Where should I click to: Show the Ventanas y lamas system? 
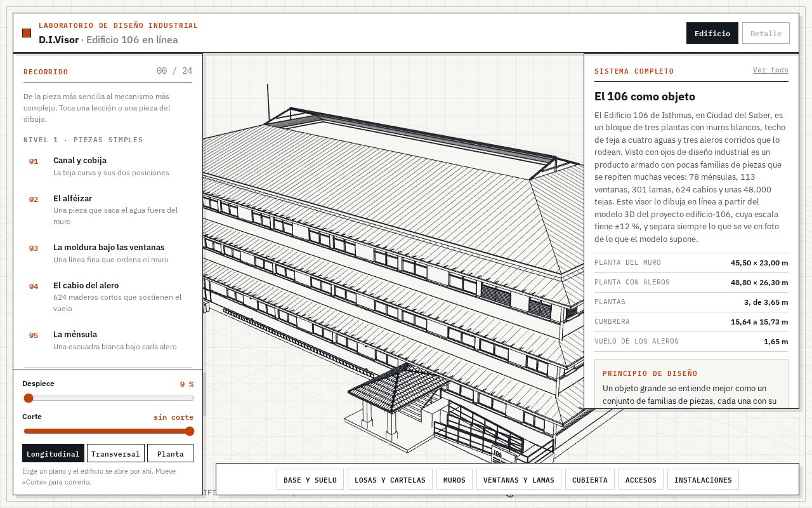[x=519, y=479]
